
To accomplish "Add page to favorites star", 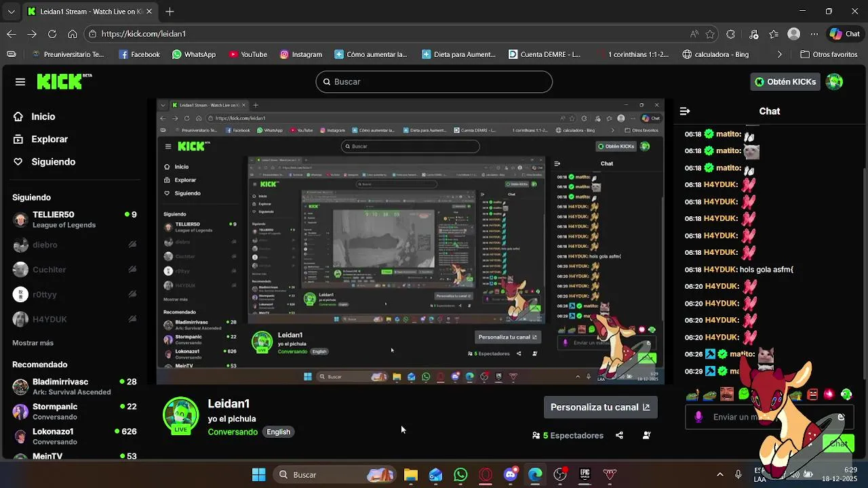I will (710, 34).
